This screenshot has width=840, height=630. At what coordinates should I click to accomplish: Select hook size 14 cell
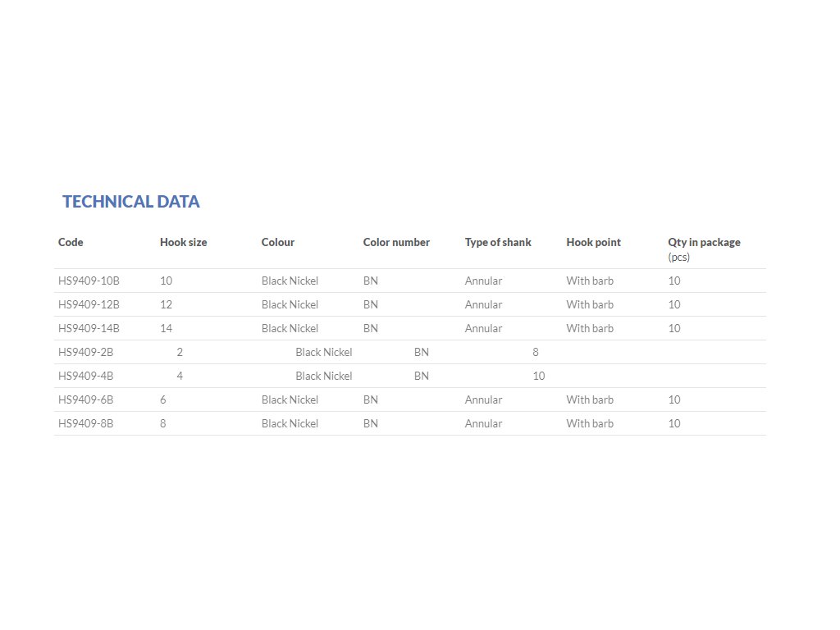pos(166,328)
